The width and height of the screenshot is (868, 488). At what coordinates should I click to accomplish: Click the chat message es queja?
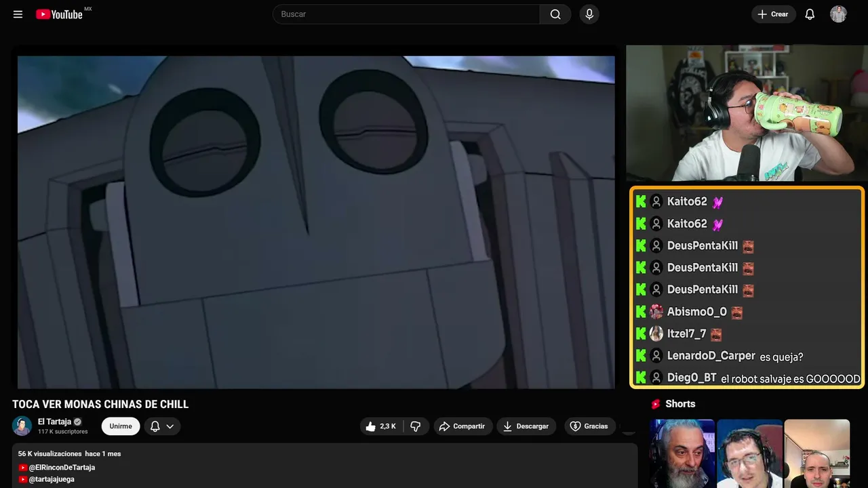click(782, 357)
